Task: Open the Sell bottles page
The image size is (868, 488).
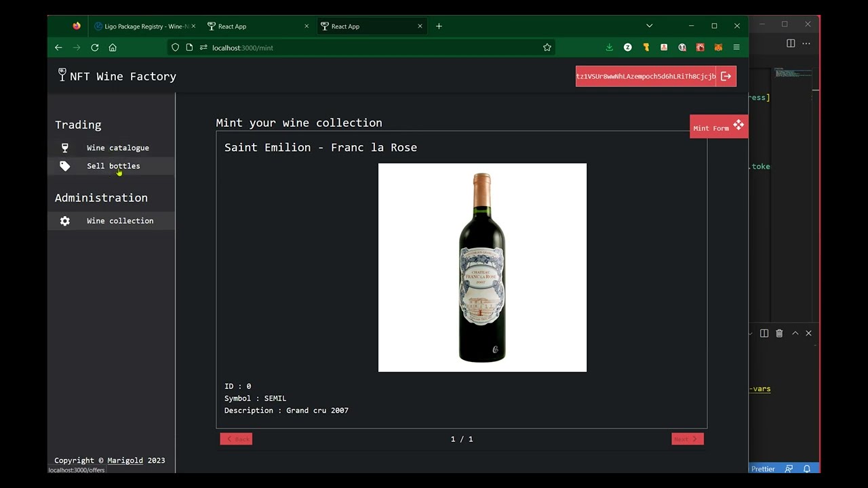Action: coord(111,166)
